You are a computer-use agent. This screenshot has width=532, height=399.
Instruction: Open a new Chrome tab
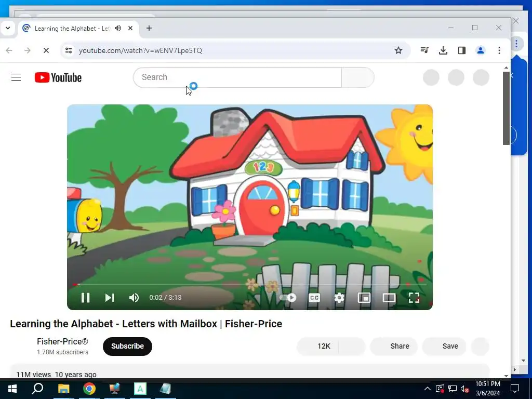pos(149,28)
